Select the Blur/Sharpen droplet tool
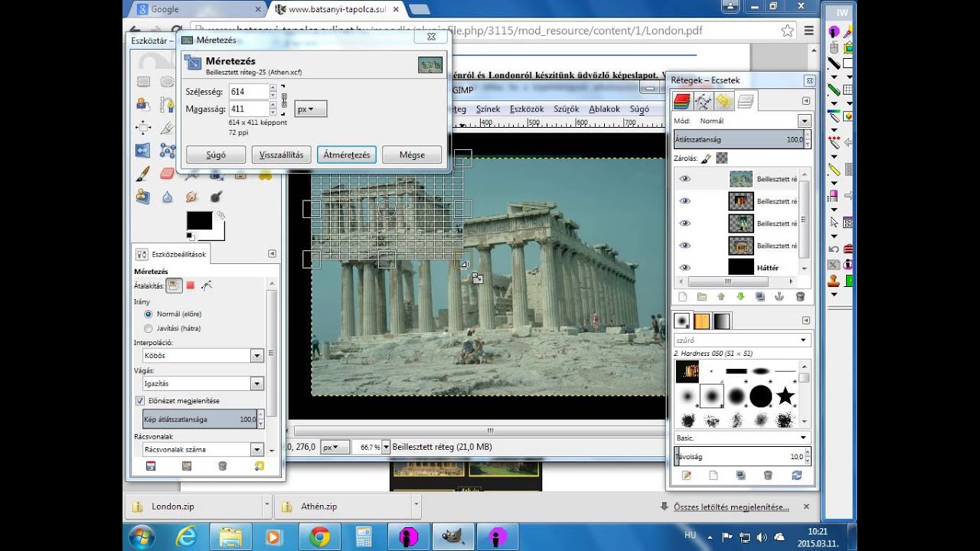Image resolution: width=980 pixels, height=551 pixels. (167, 197)
